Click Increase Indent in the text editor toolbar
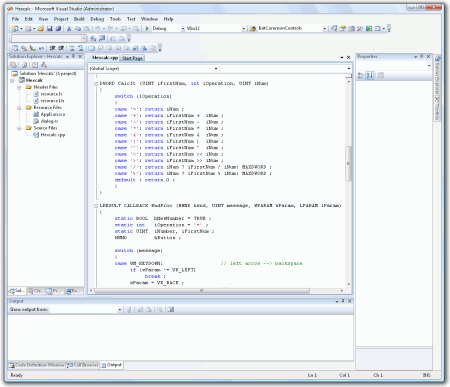 click(61, 48)
